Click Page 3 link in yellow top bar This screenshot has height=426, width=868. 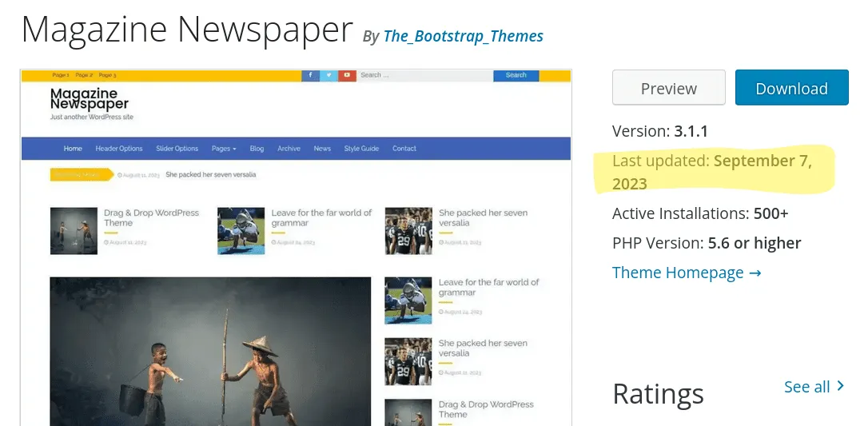coord(107,75)
